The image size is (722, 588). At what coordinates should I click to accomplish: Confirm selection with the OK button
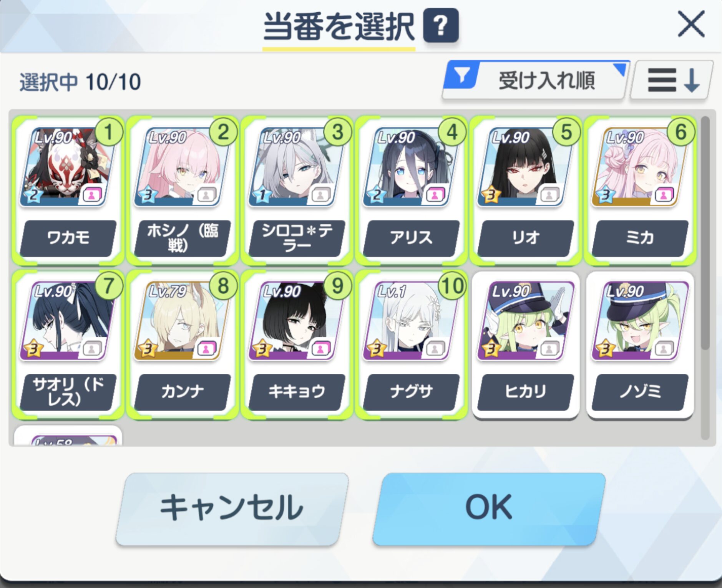click(x=489, y=508)
